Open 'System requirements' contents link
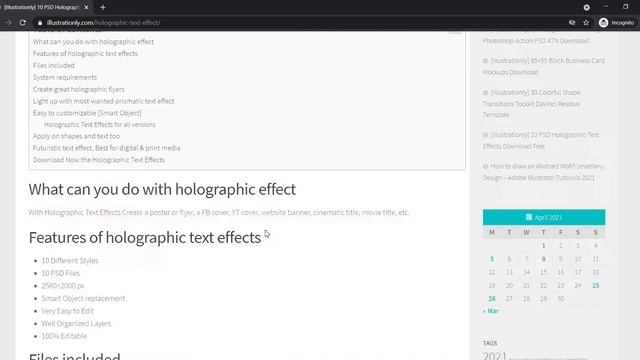Viewport: 640px width, 360px height. tap(65, 77)
